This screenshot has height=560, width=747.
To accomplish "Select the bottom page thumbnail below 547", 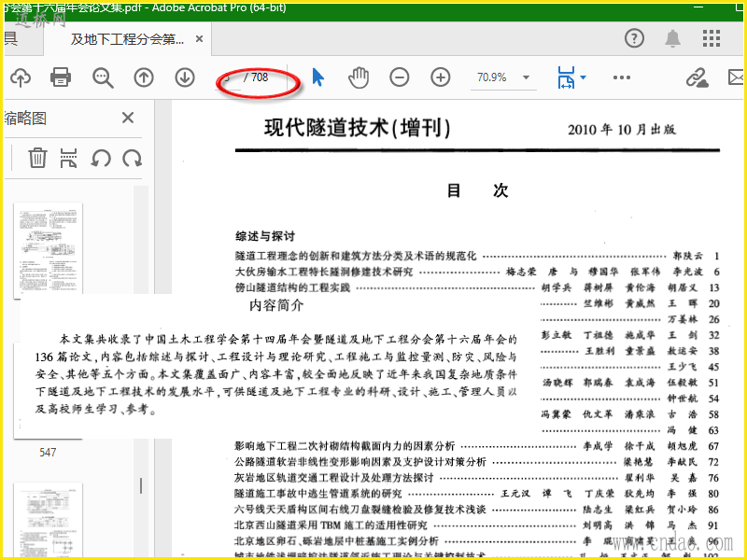I will coord(49,519).
